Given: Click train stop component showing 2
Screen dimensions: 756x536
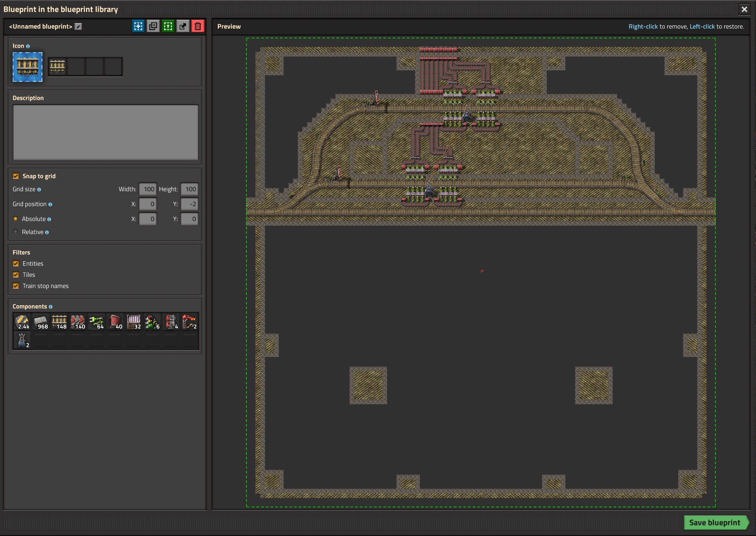Looking at the screenshot, I should click(x=190, y=322).
